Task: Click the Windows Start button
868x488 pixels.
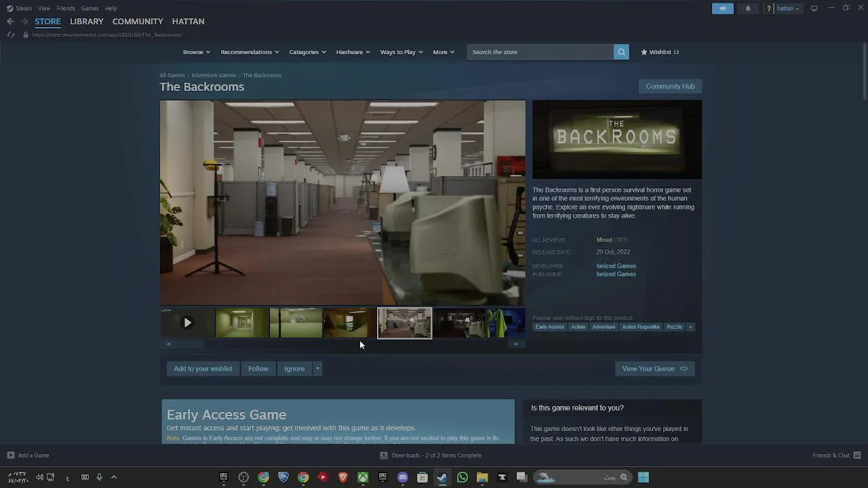Action: [x=643, y=477]
